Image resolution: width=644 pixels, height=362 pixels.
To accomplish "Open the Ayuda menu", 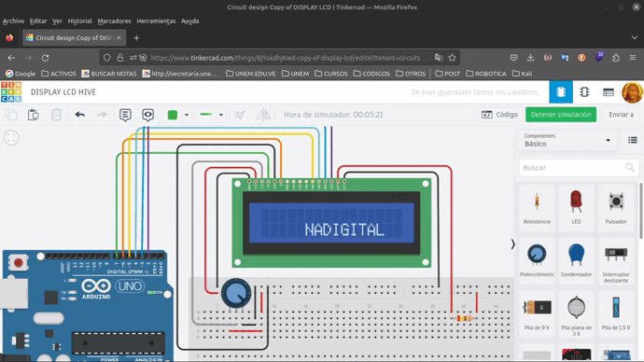I will click(189, 21).
